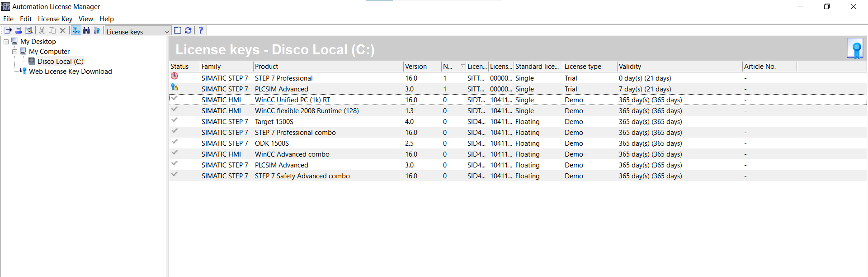Sort by the Validity column header

(x=630, y=67)
